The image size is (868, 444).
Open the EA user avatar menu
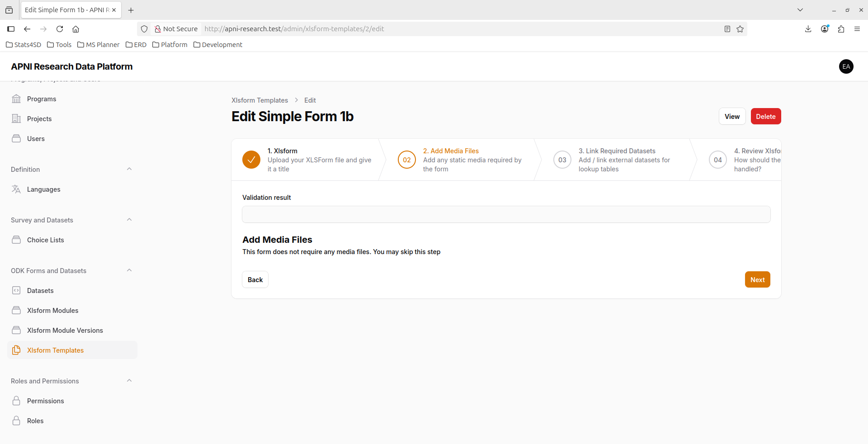(x=846, y=66)
